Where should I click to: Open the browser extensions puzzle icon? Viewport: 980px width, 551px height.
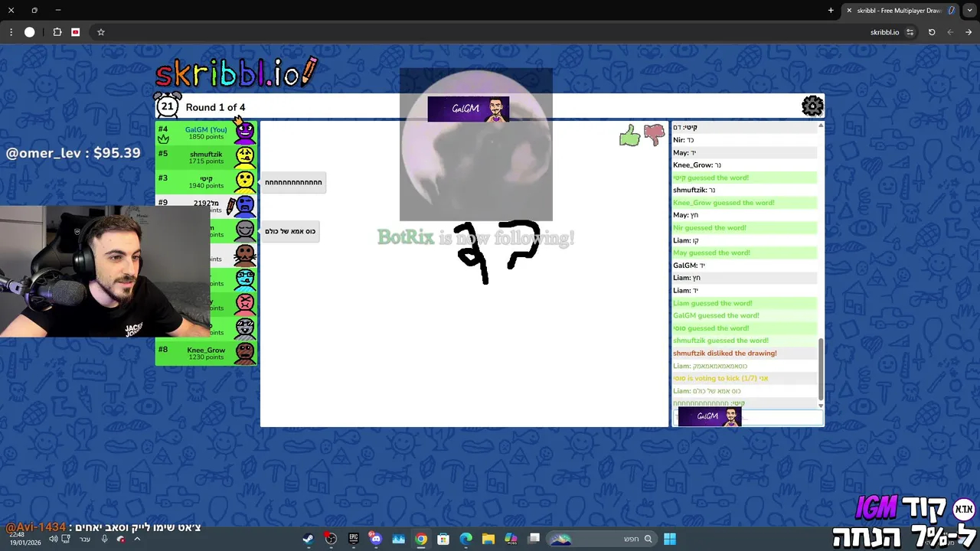point(57,32)
